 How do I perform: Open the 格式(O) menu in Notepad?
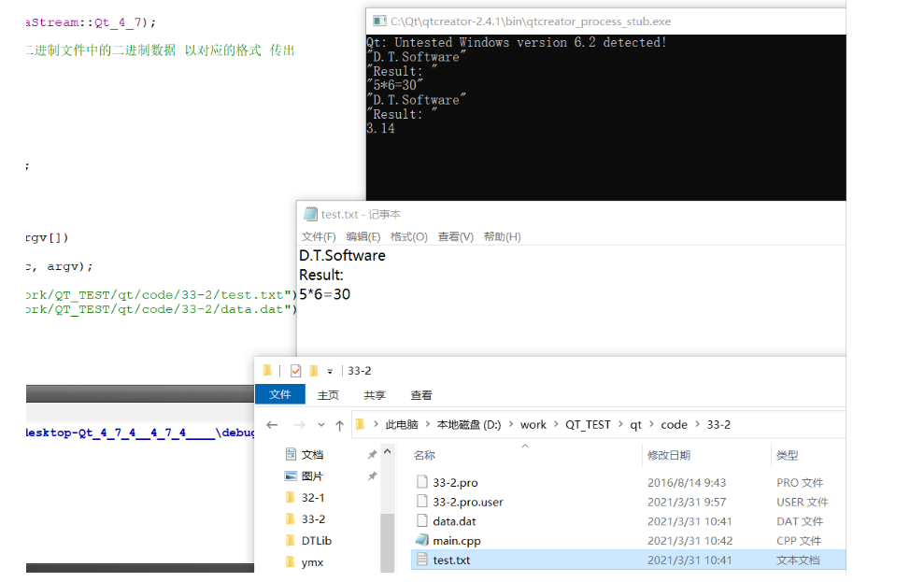pos(409,236)
